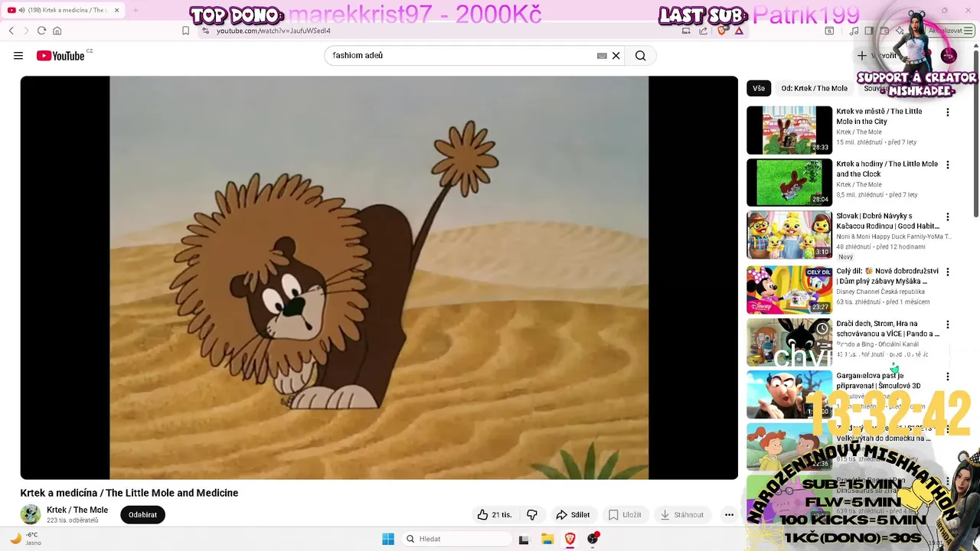Reload the page with refresh icon
Image resolution: width=980 pixels, height=551 pixels.
pyautogui.click(x=41, y=31)
